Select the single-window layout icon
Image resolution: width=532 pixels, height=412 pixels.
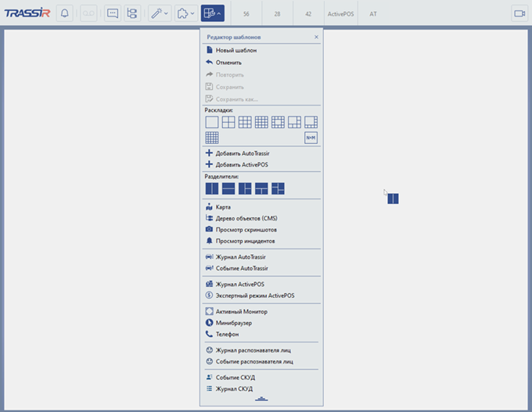[212, 122]
